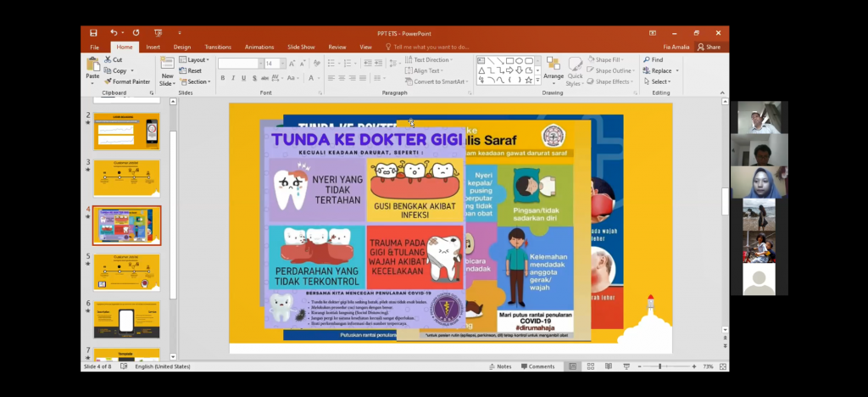The image size is (868, 397).
Task: Open the Insert ribbon tab
Action: [x=153, y=47]
